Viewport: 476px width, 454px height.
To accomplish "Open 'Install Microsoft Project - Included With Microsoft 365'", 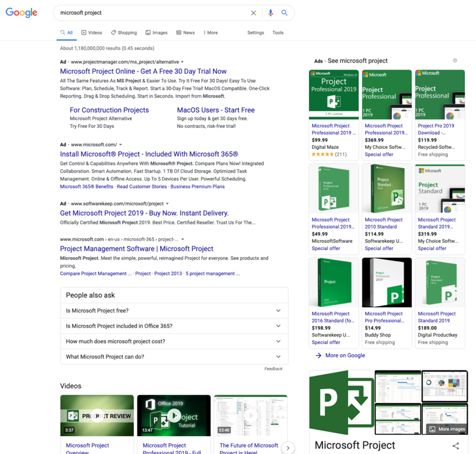I will tap(149, 154).
